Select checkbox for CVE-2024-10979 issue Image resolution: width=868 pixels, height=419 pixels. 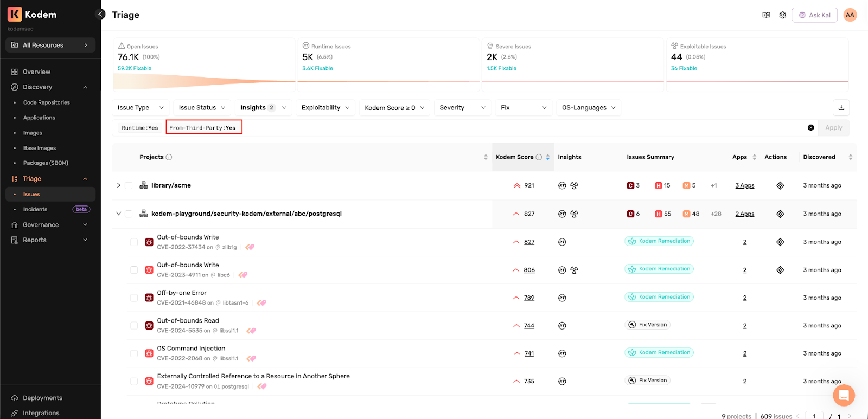(134, 382)
